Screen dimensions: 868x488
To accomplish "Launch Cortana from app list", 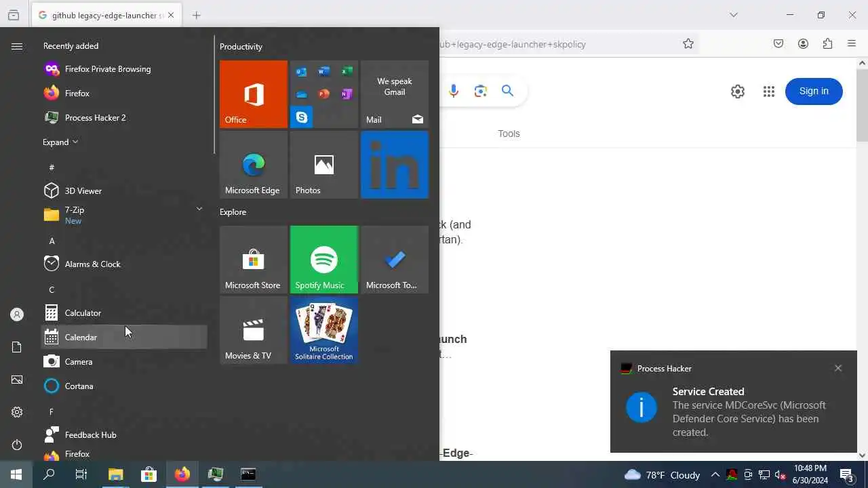I will (x=124, y=386).
